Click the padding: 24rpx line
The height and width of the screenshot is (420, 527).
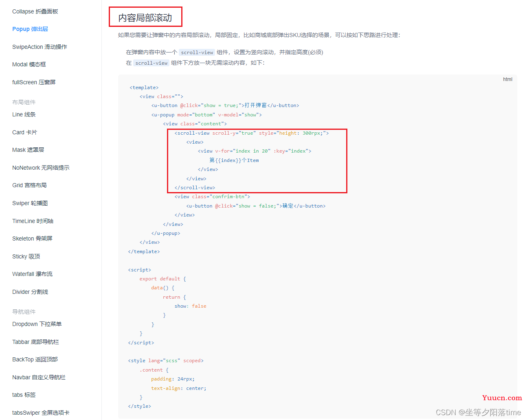(173, 379)
